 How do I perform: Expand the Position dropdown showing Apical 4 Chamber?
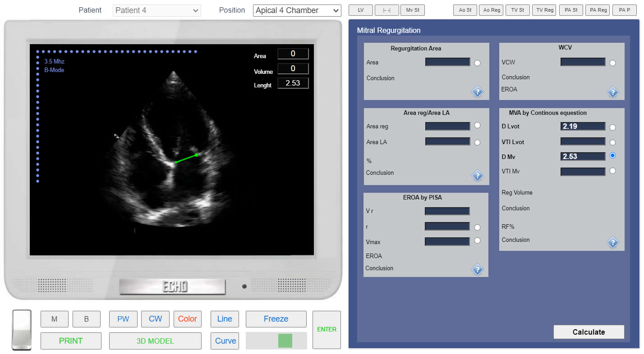point(297,10)
